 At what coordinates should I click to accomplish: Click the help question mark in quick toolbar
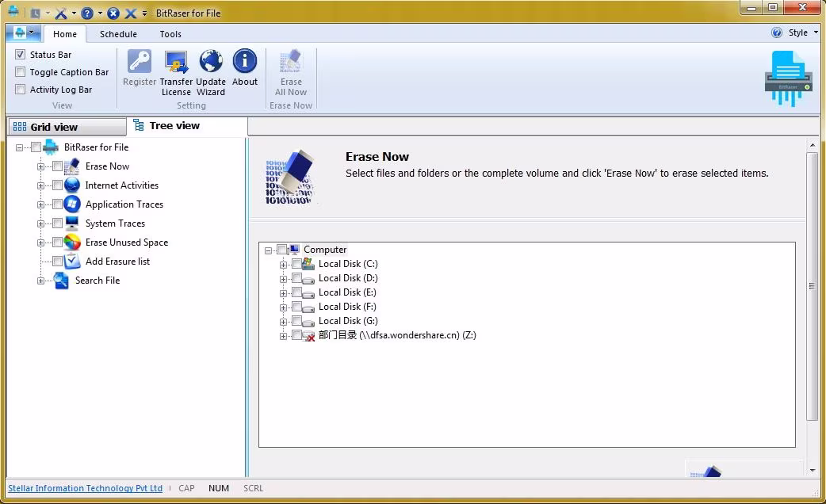pyautogui.click(x=87, y=13)
